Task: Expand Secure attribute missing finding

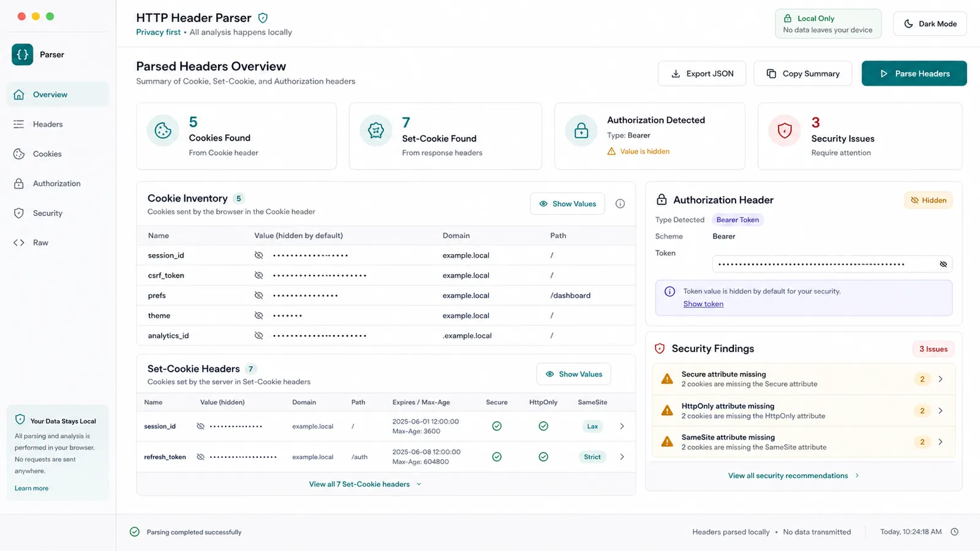Action: [x=941, y=379]
